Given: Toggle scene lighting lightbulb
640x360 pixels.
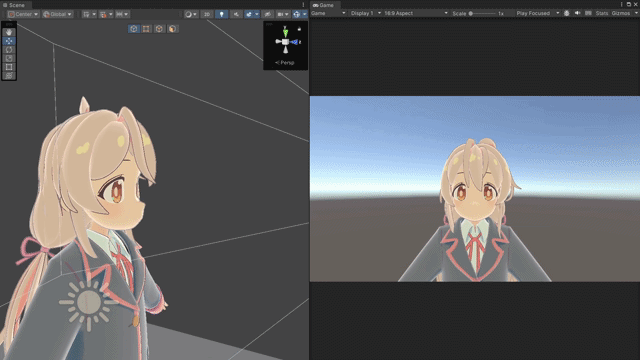Looking at the screenshot, I should tap(222, 14).
